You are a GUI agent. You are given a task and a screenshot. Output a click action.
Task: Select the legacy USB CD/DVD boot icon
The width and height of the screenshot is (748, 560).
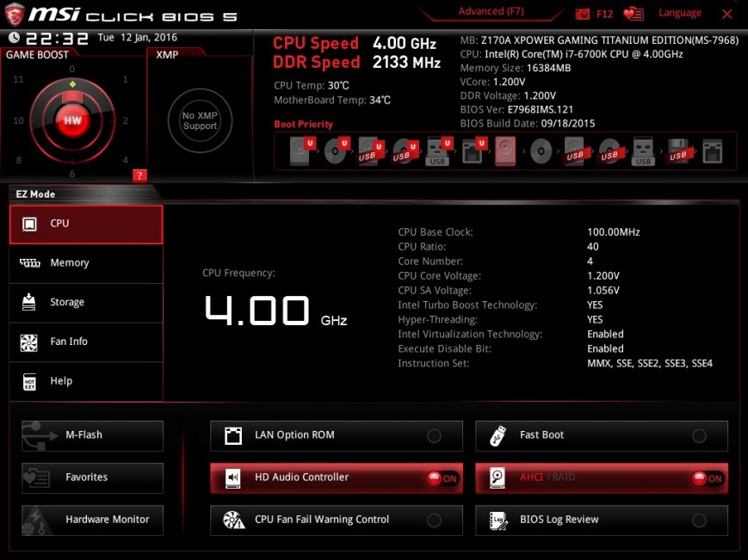[609, 151]
